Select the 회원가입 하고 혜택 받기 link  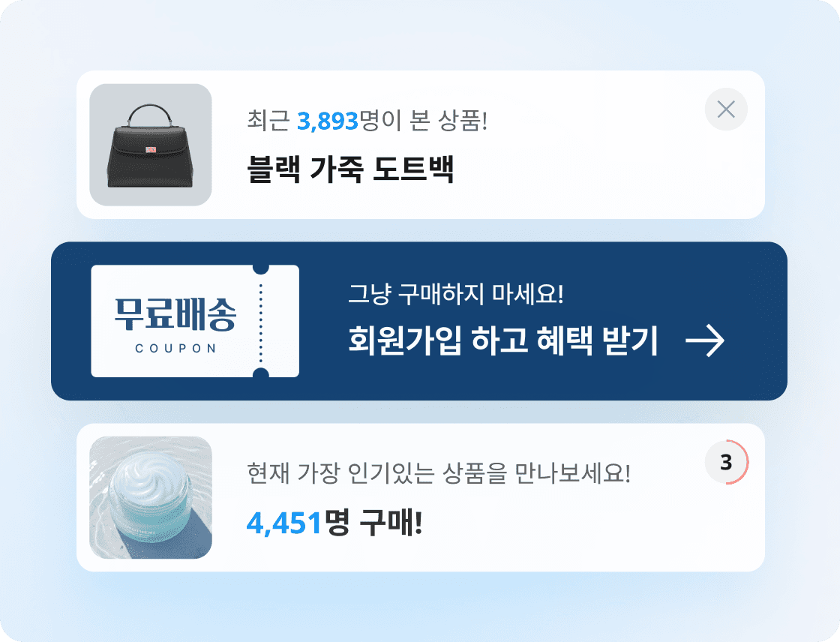502,340
